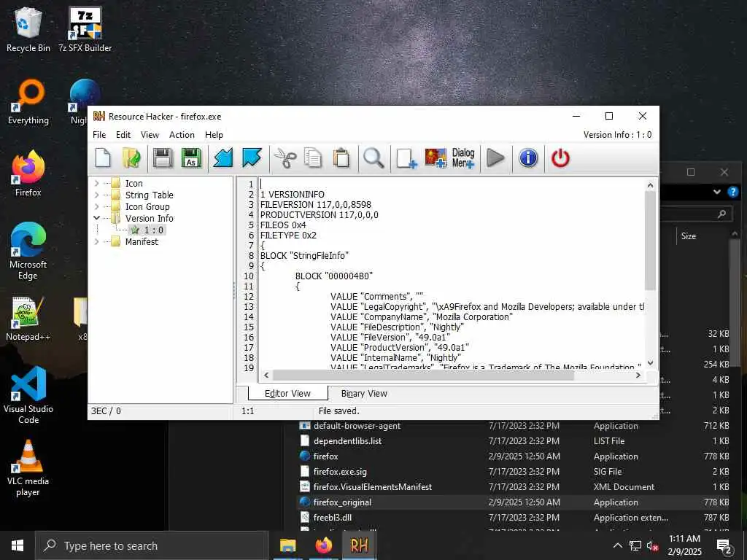Show hidden system tray icons chevron
Screen dimensions: 747x560
tap(617, 545)
